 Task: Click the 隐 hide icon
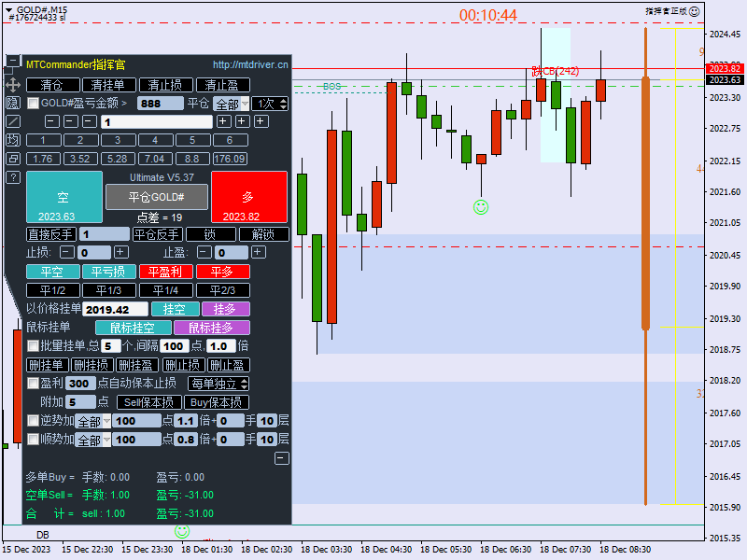coord(13,103)
